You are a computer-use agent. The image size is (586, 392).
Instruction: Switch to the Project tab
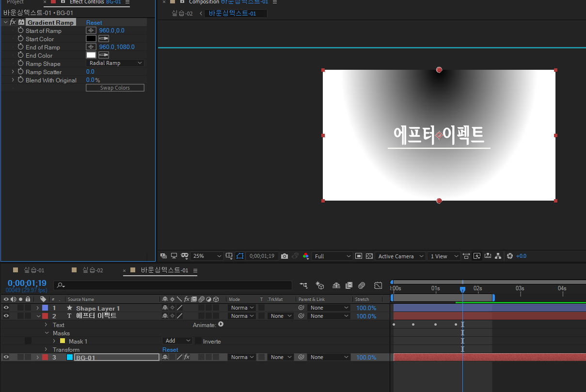(15, 2)
